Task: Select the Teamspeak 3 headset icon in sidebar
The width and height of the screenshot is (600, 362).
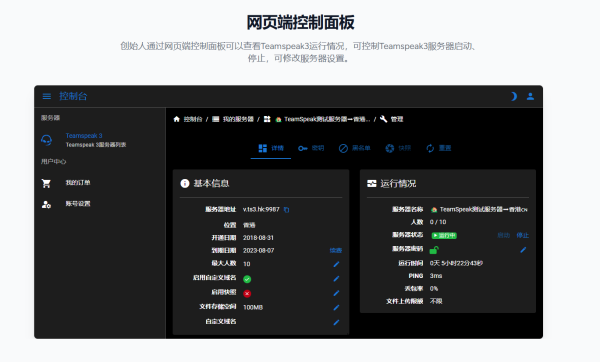Action: point(47,140)
